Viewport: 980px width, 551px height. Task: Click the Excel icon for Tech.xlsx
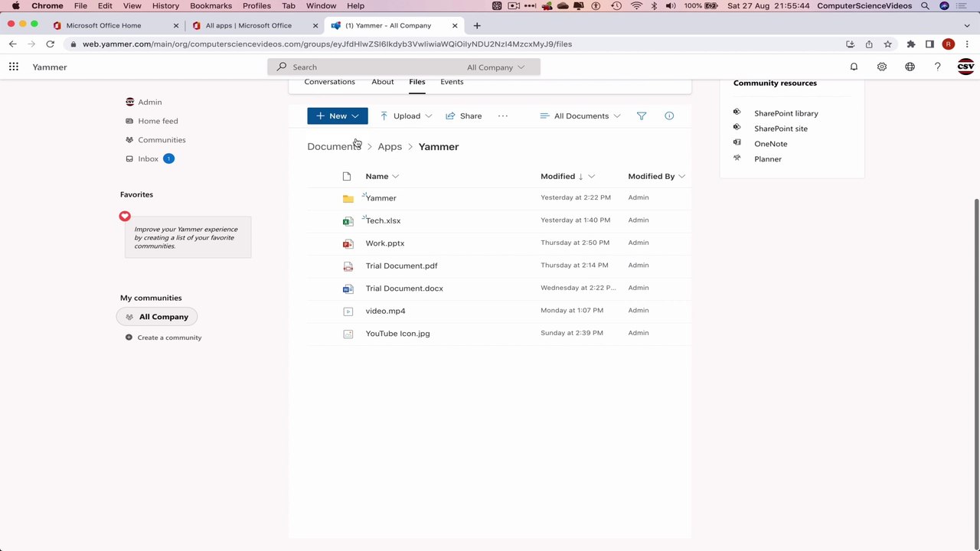(348, 221)
